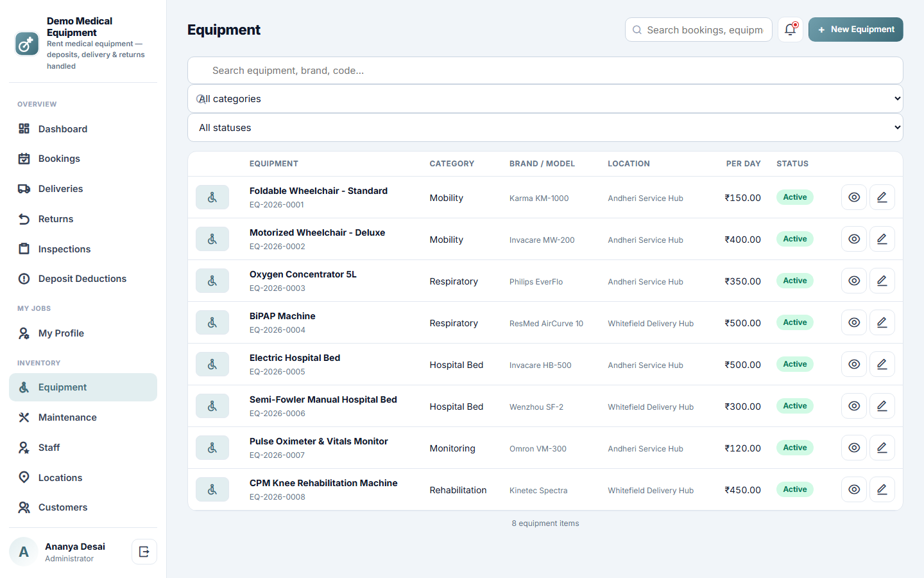Open Electric Hospital Bed name link
Viewport: 924px width, 578px height.
point(295,358)
